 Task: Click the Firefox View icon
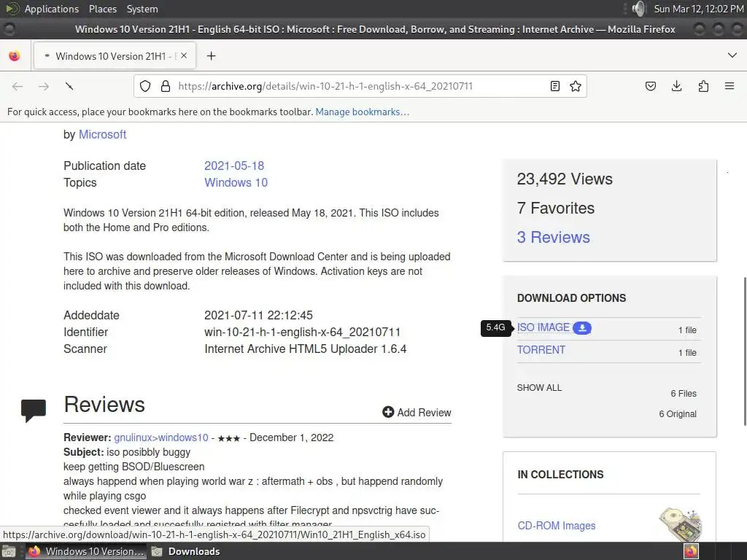click(x=15, y=55)
